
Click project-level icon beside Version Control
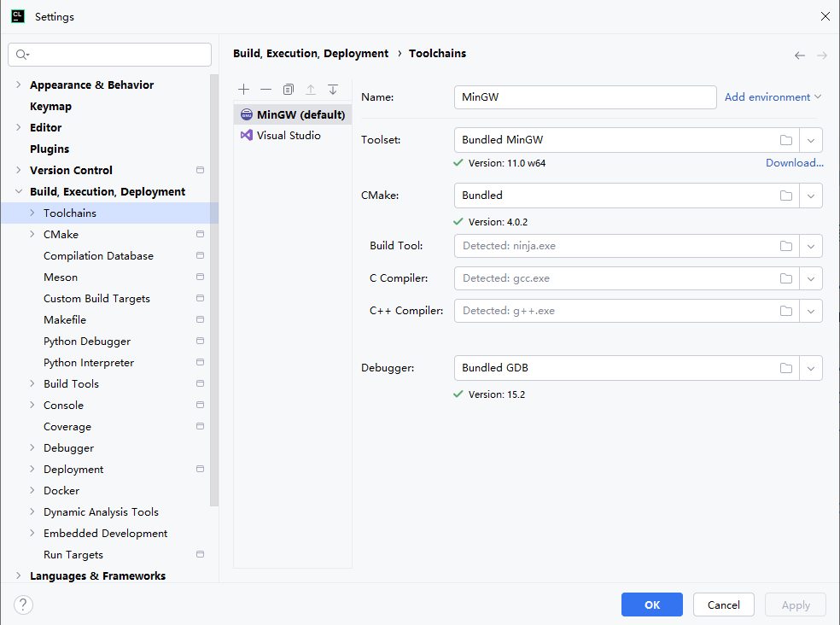pyautogui.click(x=200, y=170)
